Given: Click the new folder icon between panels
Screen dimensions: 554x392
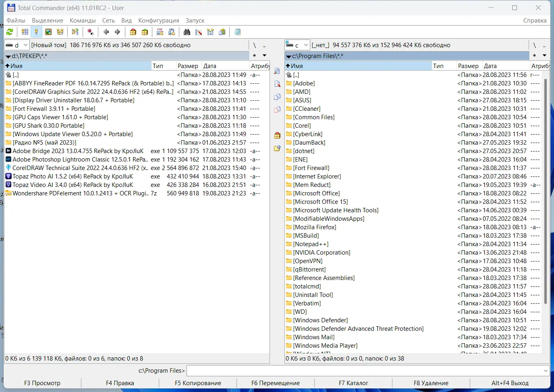Looking at the screenshot, I should click(277, 148).
